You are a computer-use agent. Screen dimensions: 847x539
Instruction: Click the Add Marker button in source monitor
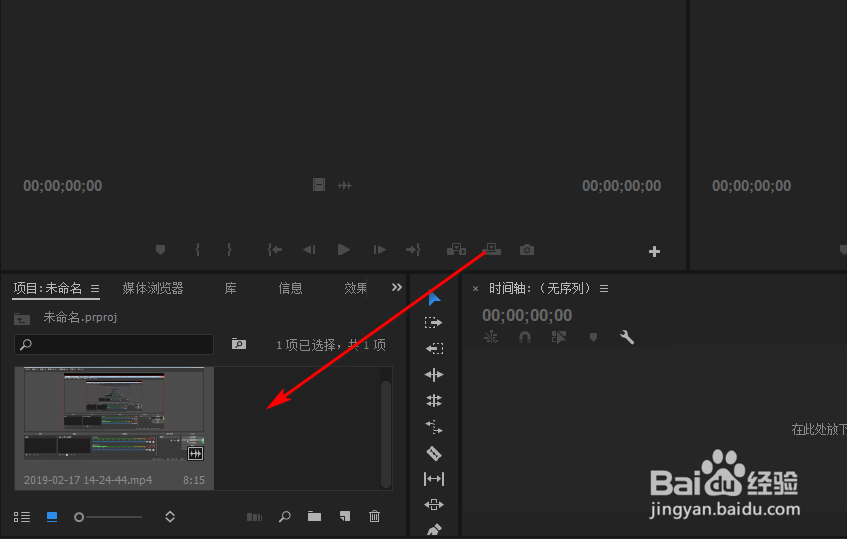click(160, 250)
